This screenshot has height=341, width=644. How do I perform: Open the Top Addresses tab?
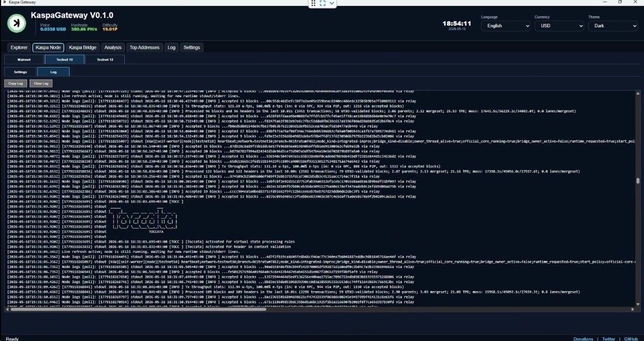pyautogui.click(x=144, y=47)
